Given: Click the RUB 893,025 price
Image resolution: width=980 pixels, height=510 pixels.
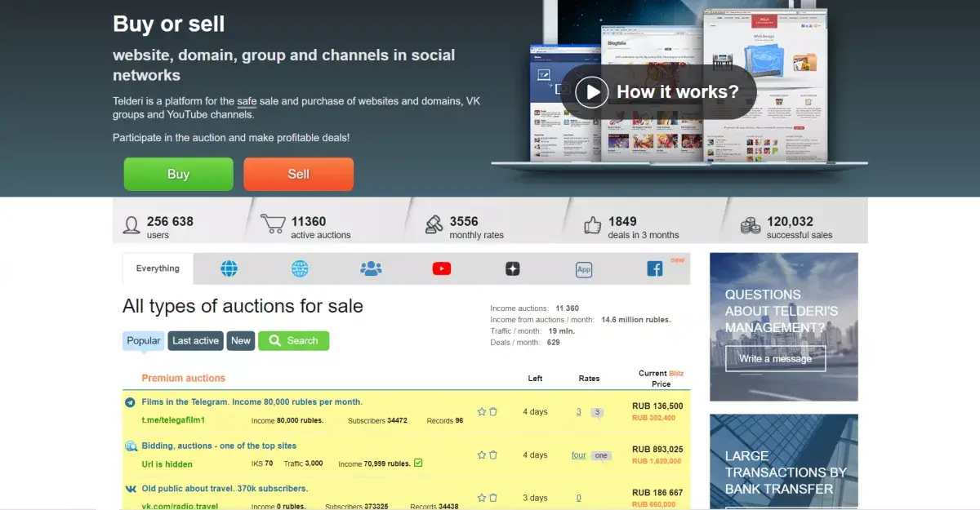Looking at the screenshot, I should 657,449.
